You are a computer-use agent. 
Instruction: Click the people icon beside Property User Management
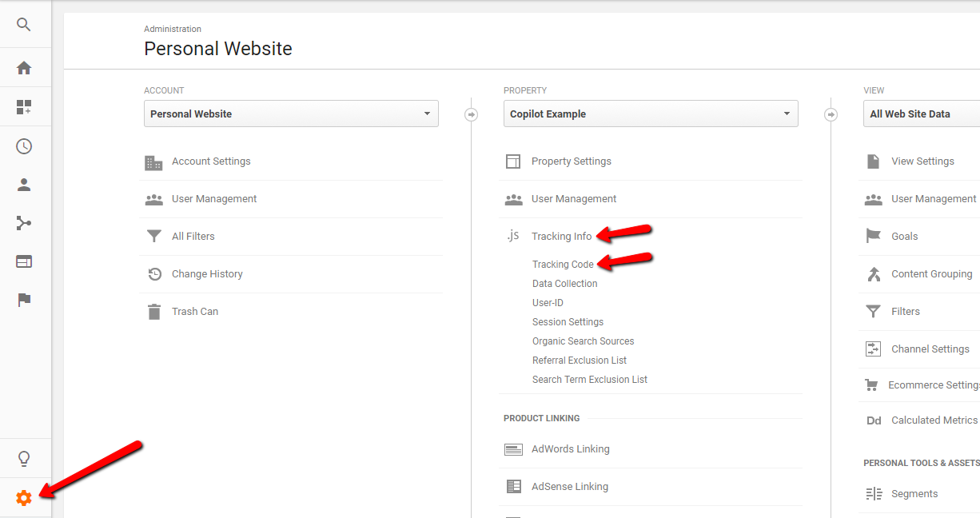513,200
